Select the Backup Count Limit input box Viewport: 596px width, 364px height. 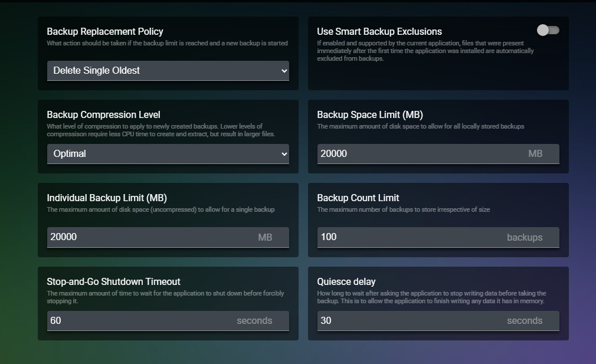click(407, 237)
